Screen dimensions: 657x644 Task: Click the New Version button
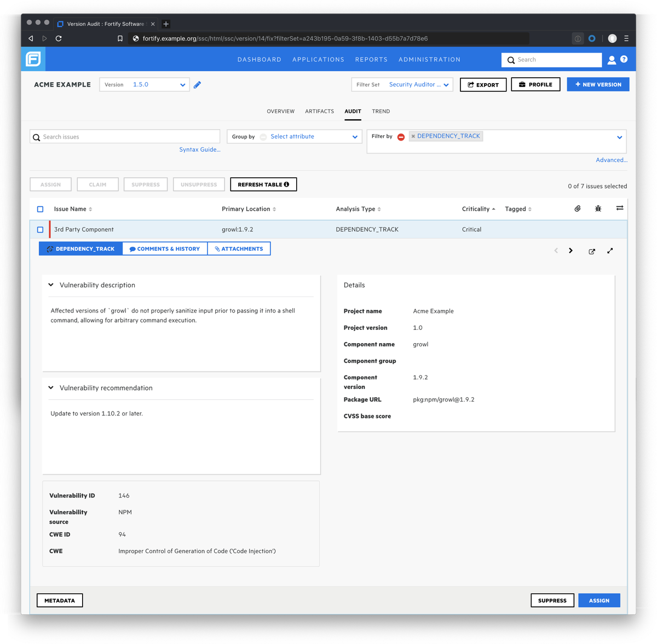coord(598,85)
